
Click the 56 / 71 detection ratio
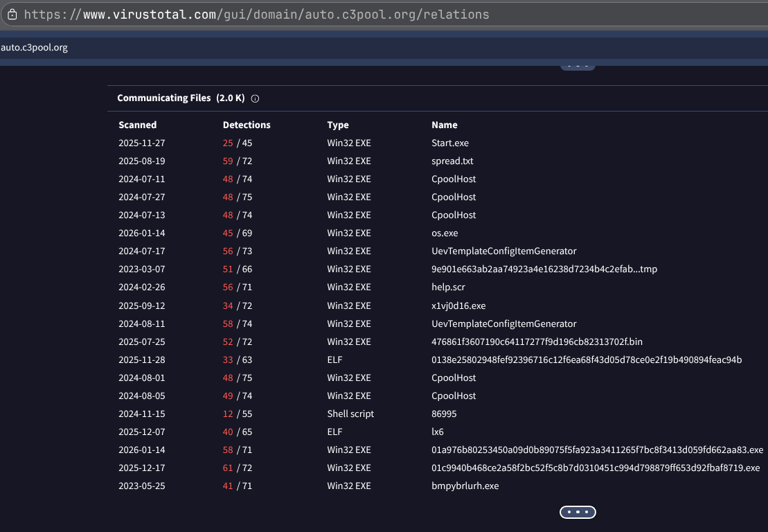click(x=238, y=287)
